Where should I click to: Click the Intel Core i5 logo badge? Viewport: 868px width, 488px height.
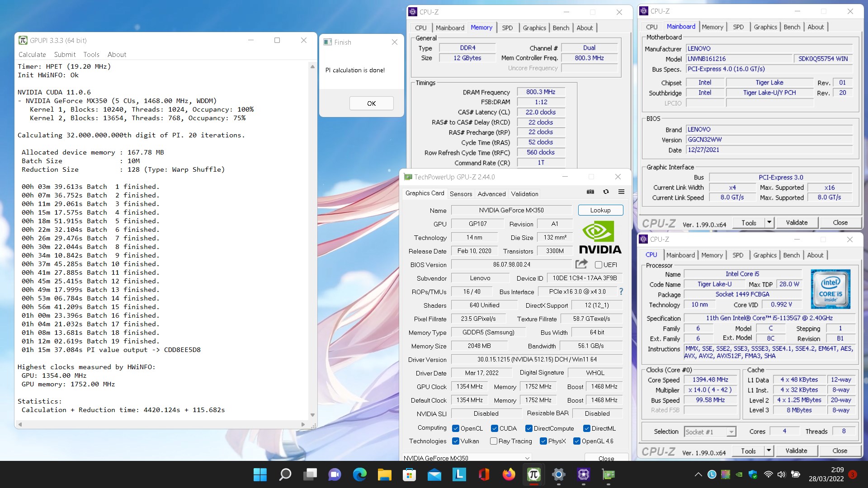pos(830,289)
